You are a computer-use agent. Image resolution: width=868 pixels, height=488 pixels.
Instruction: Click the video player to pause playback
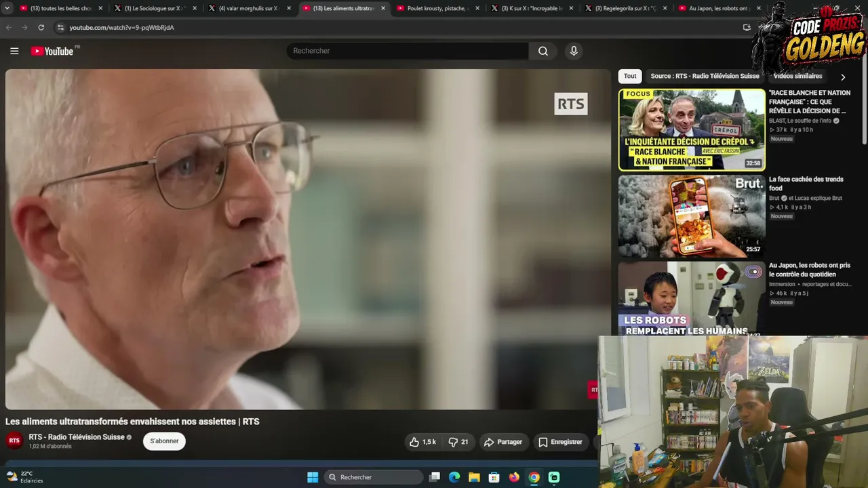[309, 239]
